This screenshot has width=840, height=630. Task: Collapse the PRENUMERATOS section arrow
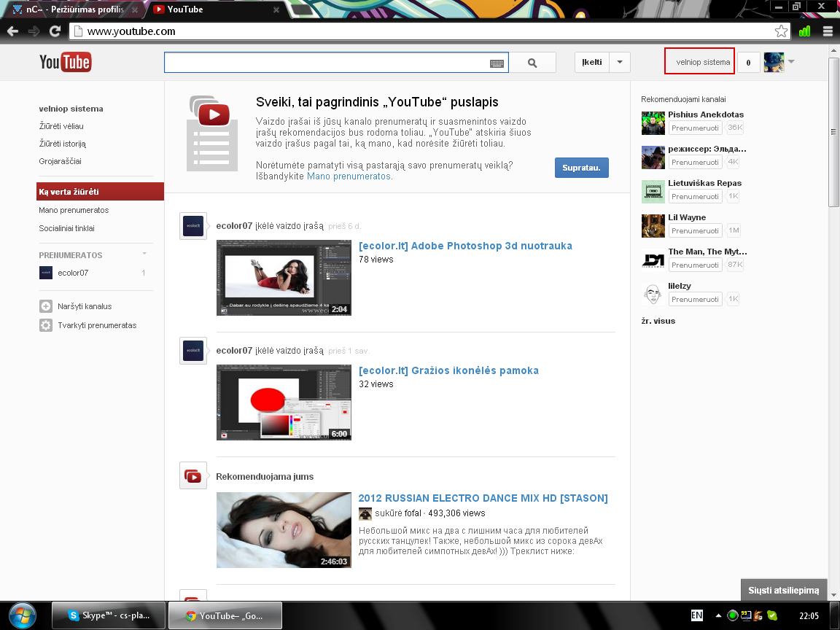(x=144, y=254)
